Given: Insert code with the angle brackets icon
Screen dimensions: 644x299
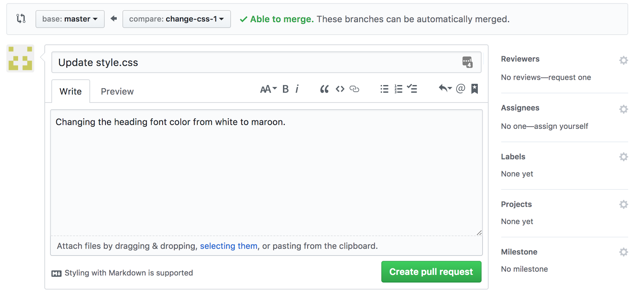Looking at the screenshot, I should 340,89.
